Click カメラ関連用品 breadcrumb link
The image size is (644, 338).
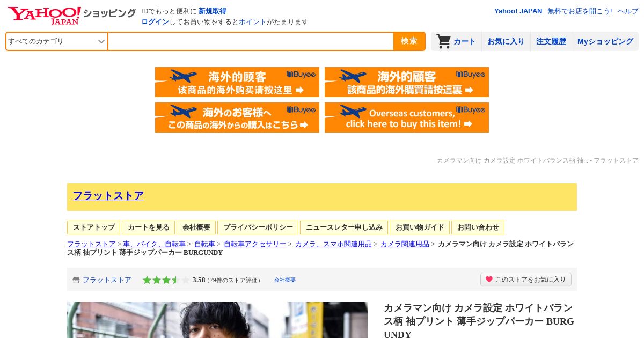pos(405,244)
